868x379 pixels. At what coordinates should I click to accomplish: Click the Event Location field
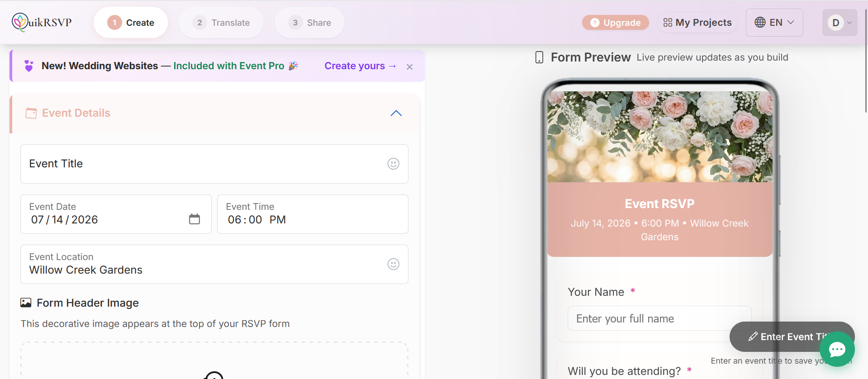pos(214,265)
